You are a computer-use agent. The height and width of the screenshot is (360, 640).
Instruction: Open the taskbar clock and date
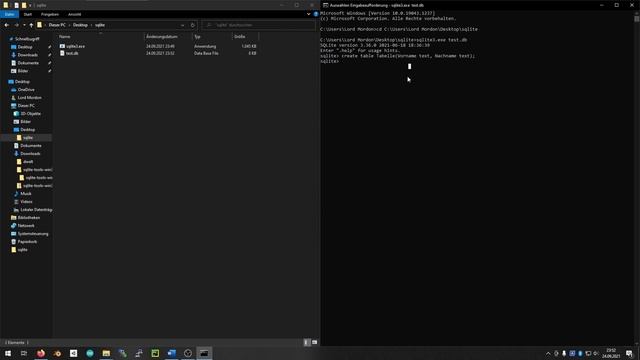coord(611,353)
